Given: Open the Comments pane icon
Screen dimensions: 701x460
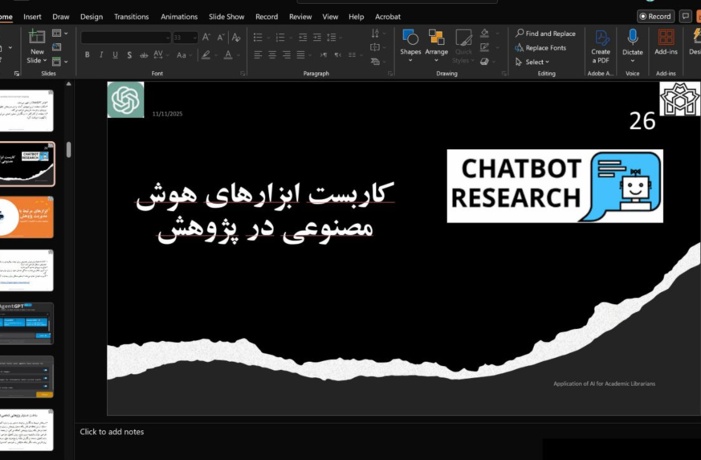Looking at the screenshot, I should [x=685, y=16].
